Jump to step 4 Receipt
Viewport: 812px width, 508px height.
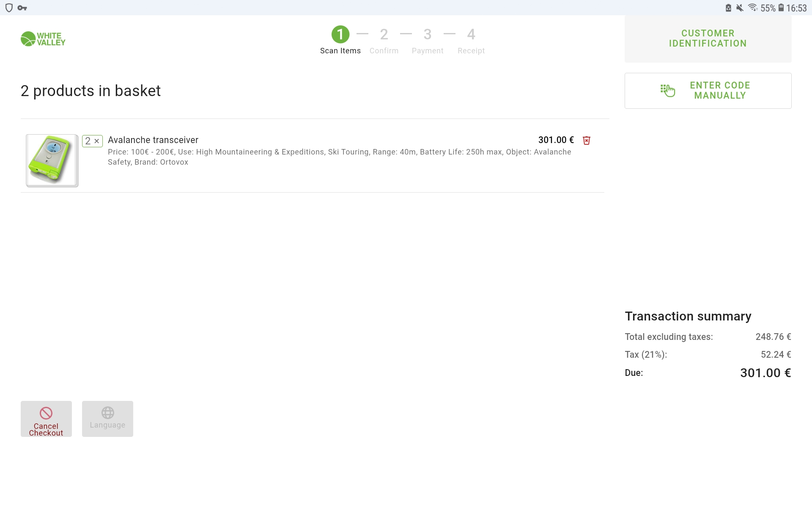click(471, 35)
